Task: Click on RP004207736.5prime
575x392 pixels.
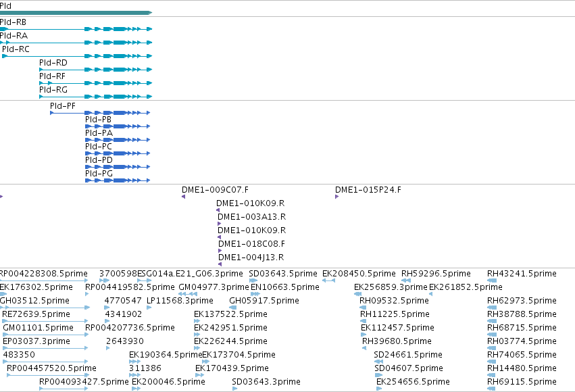Action: 130,328
